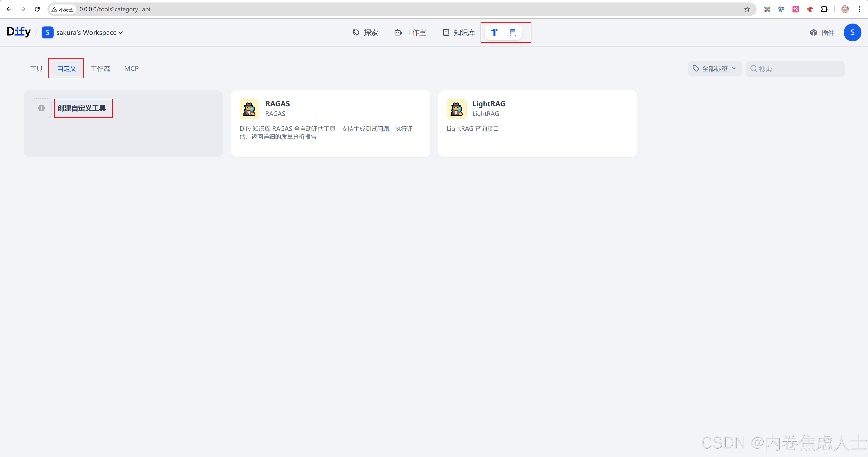The width and height of the screenshot is (868, 457).
Task: Click the blue S user avatar
Action: pyautogui.click(x=852, y=32)
